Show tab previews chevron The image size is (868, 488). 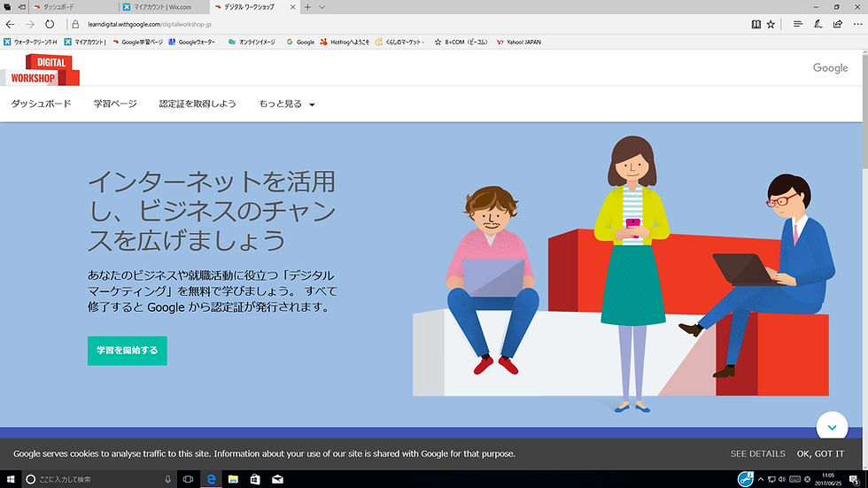322,7
